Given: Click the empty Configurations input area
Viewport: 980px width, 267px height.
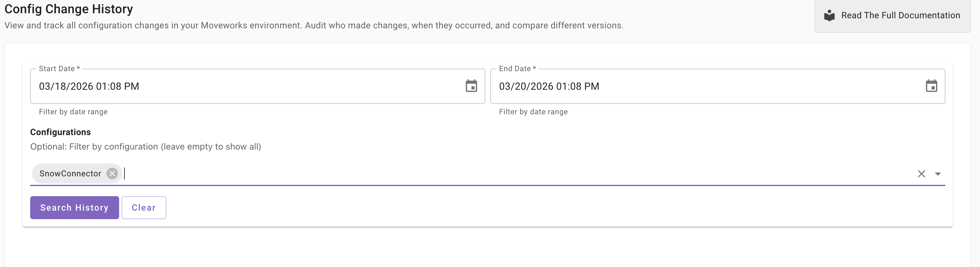Looking at the screenshot, I should [495, 174].
